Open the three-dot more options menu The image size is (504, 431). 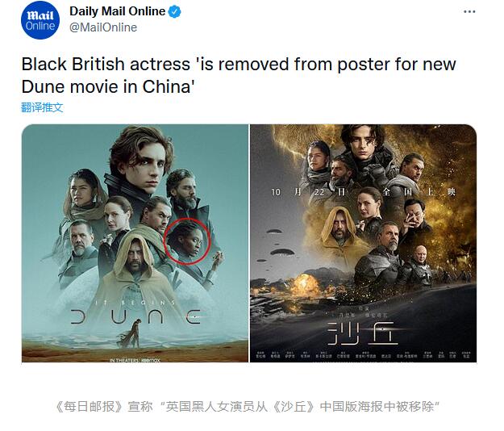pos(469,12)
